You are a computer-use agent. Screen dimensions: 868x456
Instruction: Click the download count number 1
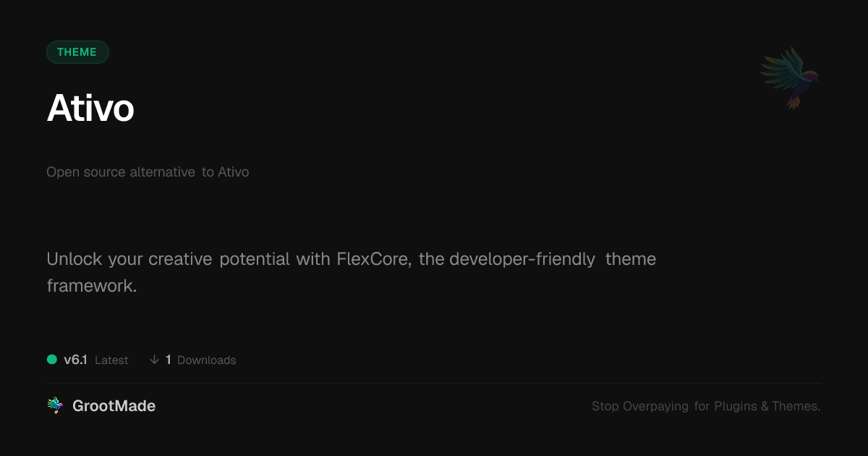(169, 360)
